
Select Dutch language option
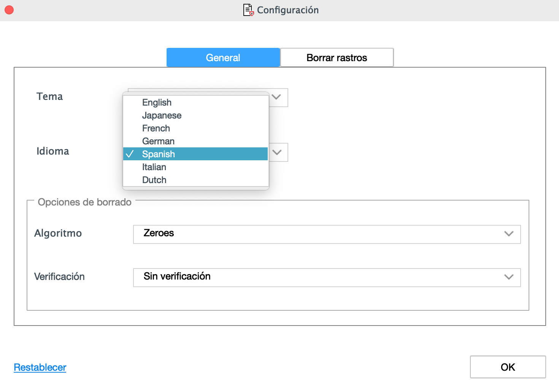(195, 180)
